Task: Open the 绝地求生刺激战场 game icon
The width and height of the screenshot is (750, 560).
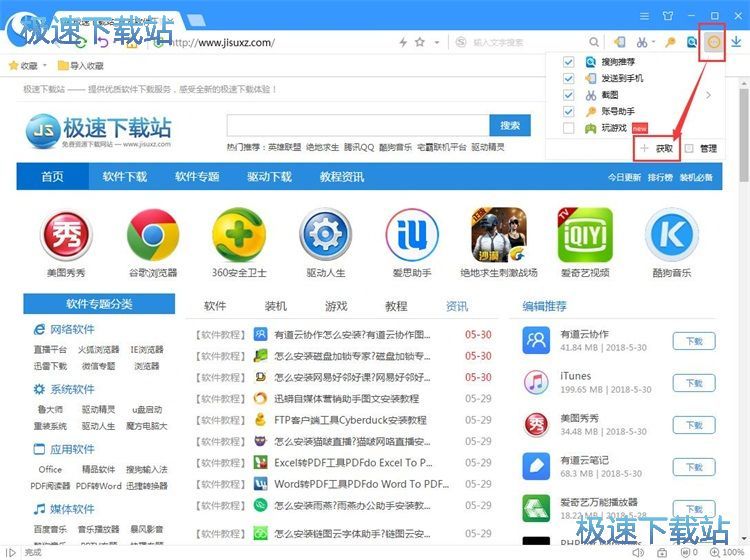Action: [499, 235]
